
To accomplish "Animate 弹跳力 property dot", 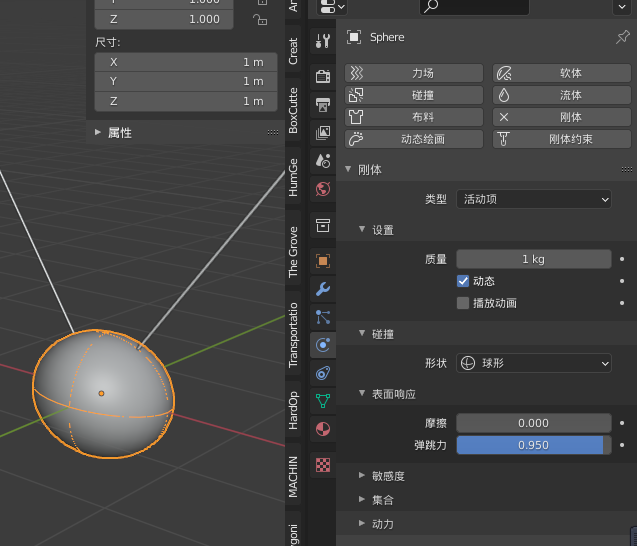I will 622,445.
